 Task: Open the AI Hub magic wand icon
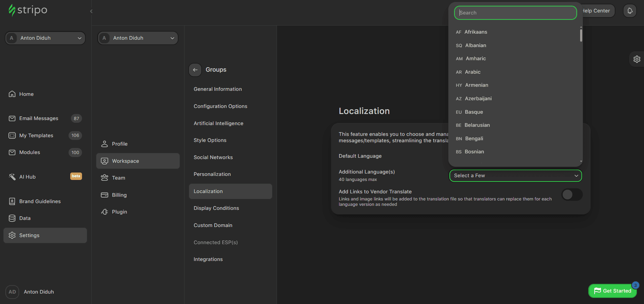pos(12,177)
